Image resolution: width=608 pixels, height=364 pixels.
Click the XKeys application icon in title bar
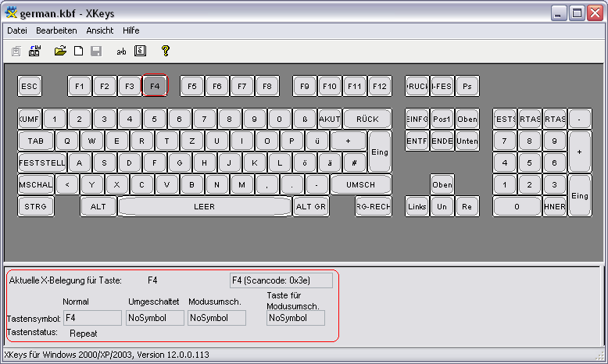click(11, 12)
